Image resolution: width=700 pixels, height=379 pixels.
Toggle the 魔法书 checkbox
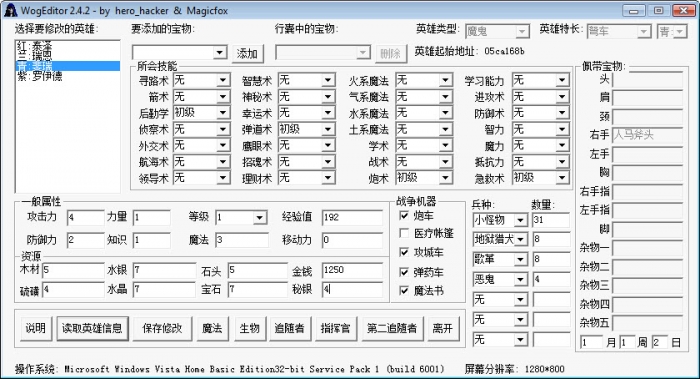[x=404, y=291]
